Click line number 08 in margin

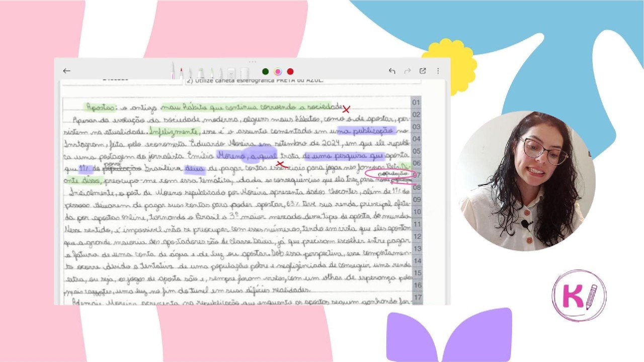pos(416,188)
